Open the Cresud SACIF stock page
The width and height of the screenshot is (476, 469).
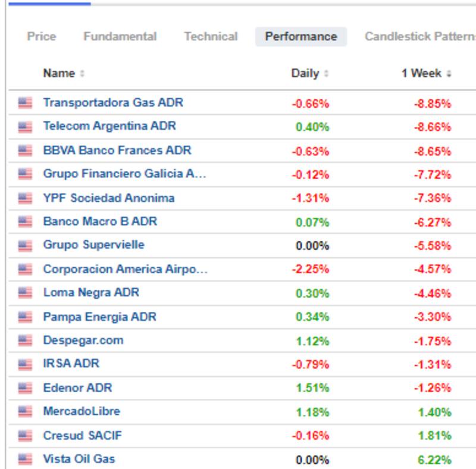(82, 436)
